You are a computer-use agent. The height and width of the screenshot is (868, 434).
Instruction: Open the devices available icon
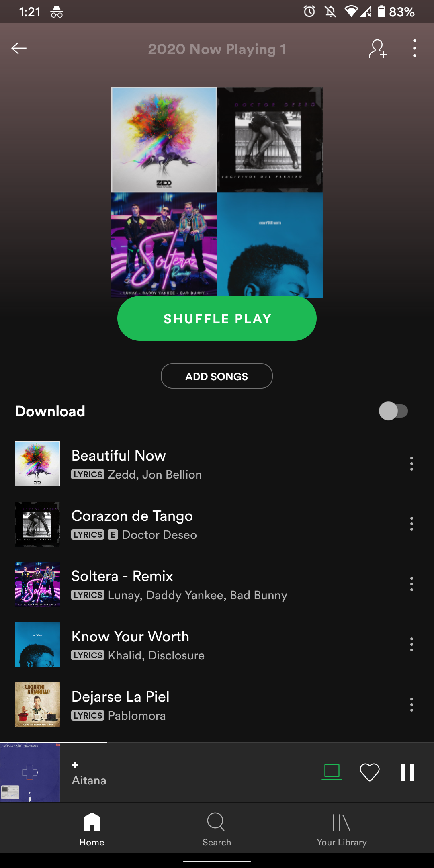pos(332,772)
